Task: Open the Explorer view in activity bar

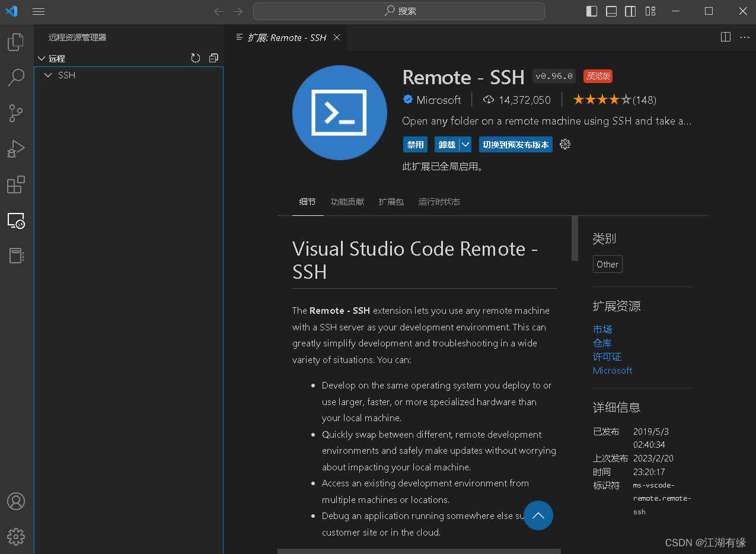Action: click(x=16, y=42)
